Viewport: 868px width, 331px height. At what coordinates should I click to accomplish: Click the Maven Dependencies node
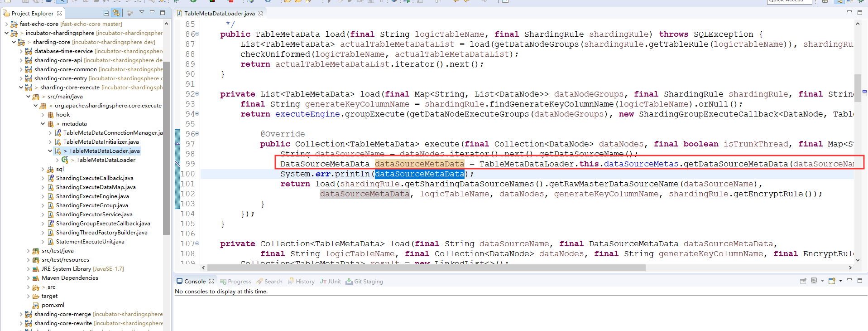[x=70, y=278]
